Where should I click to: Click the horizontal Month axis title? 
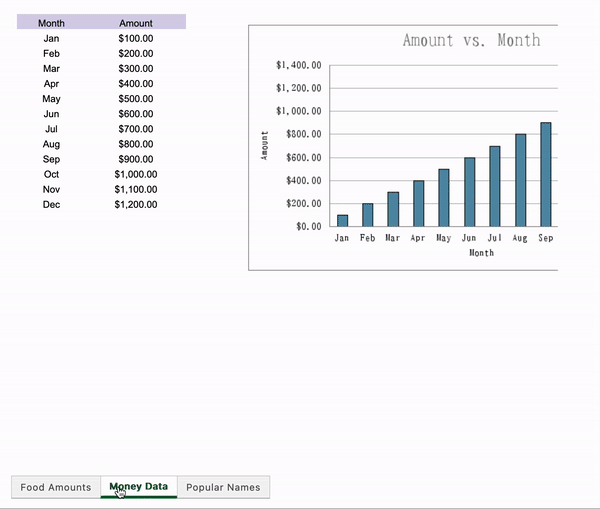coord(481,253)
